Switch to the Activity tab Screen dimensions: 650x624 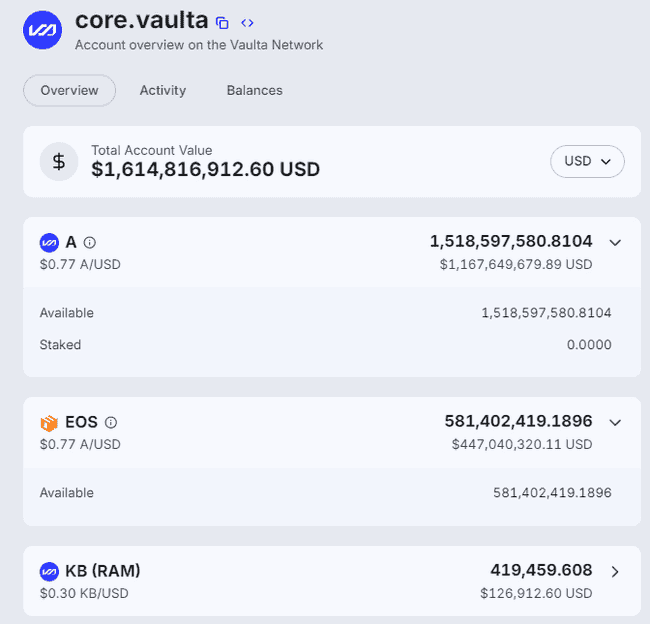[163, 90]
